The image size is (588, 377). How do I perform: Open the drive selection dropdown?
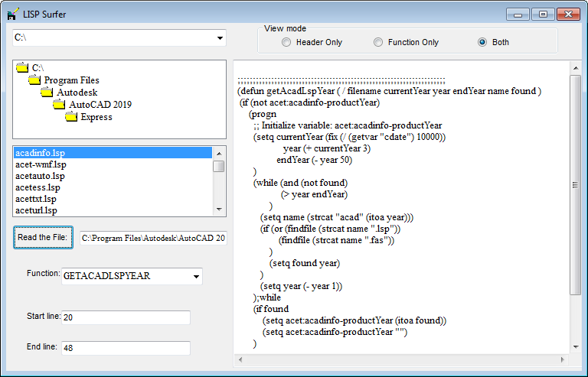click(x=220, y=37)
